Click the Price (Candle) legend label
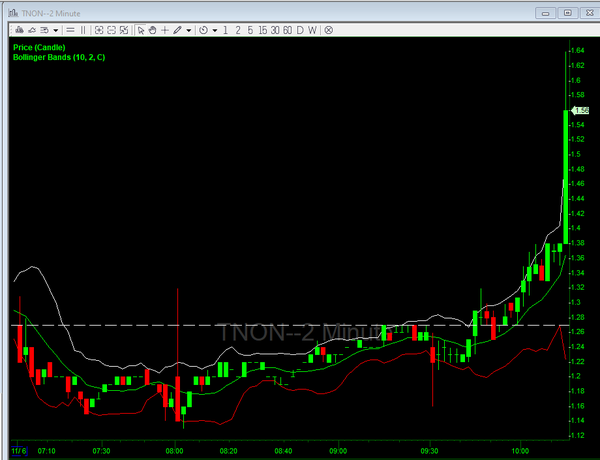Image resolution: width=600 pixels, height=460 pixels. pos(38,47)
